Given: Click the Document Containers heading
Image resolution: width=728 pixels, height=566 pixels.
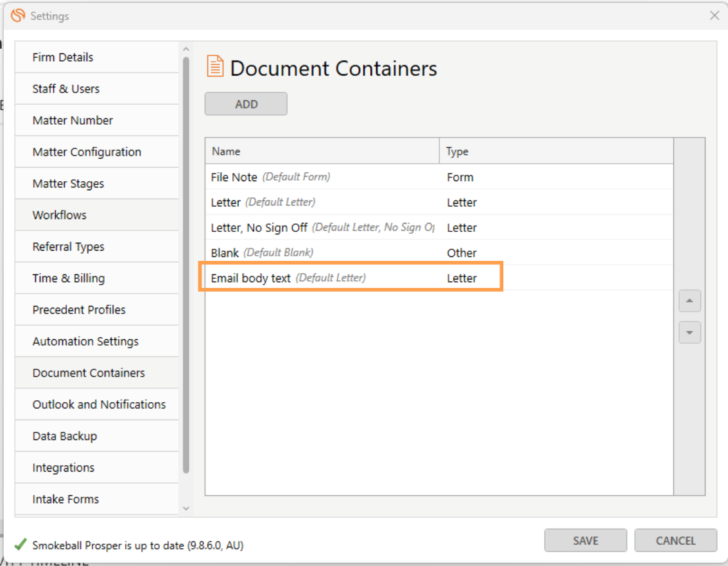Looking at the screenshot, I should [333, 68].
